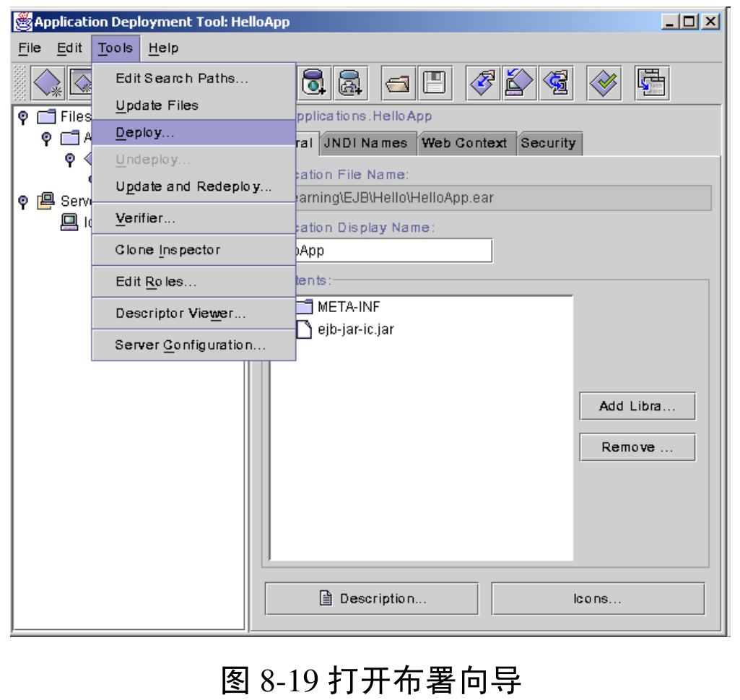The image size is (740, 700).
Task: Click the Files folder icon in tree
Action: [x=46, y=116]
